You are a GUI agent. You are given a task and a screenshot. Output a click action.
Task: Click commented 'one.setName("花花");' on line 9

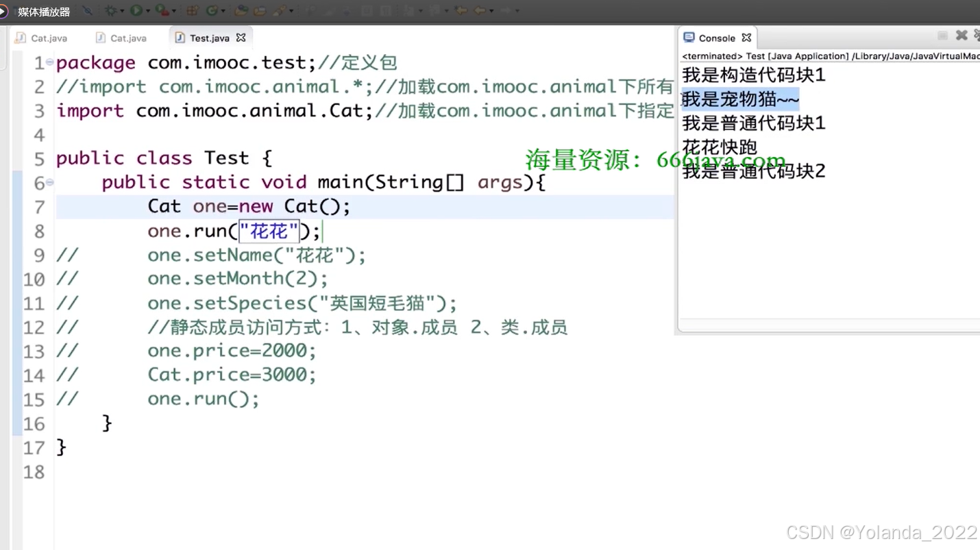[257, 255]
